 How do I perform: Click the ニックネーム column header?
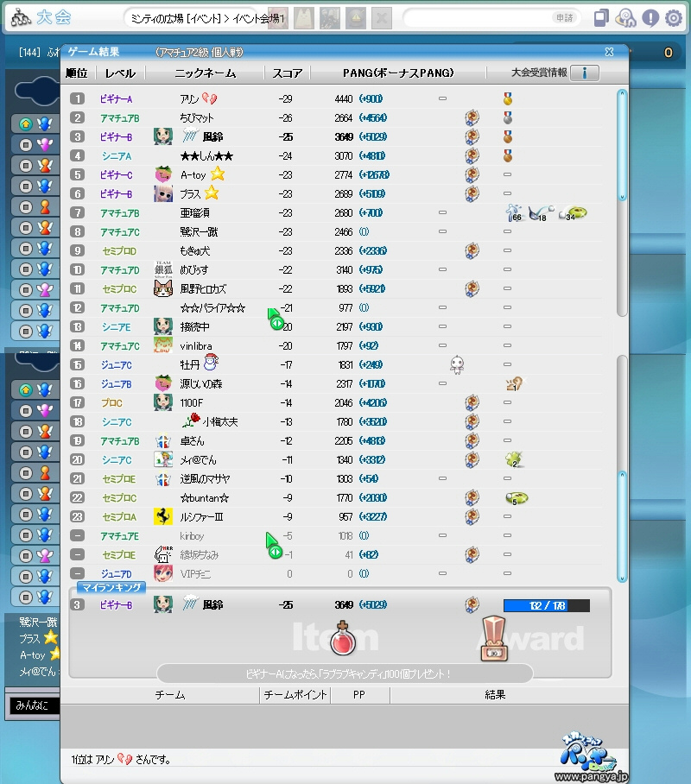coord(205,73)
